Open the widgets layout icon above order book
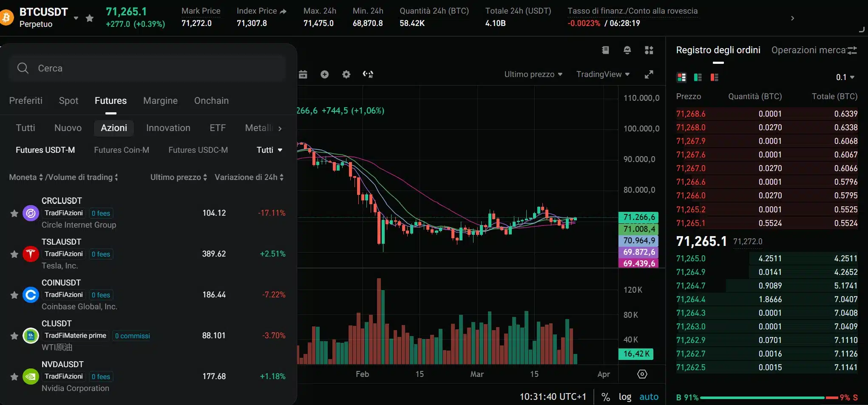Viewport: 868px width, 405px height. (649, 50)
